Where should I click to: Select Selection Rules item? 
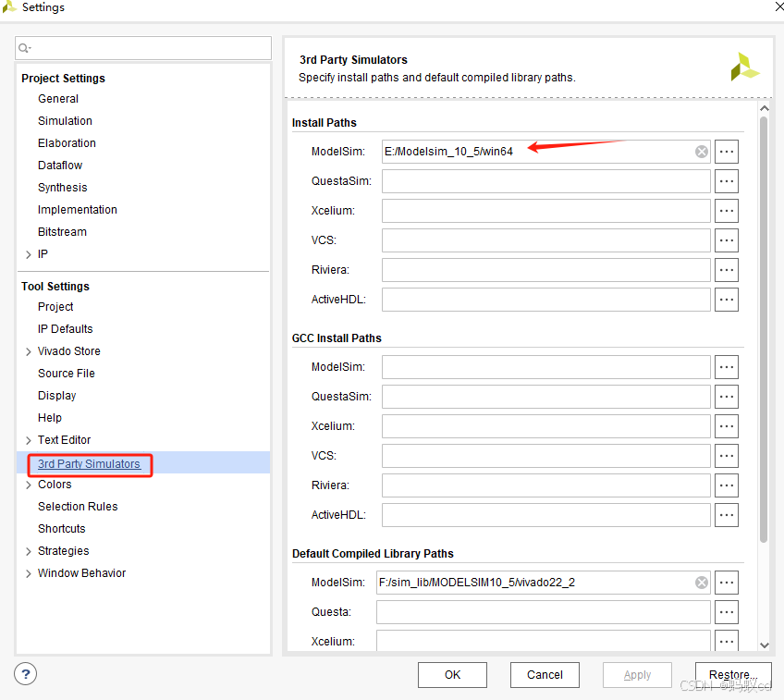pyautogui.click(x=78, y=507)
